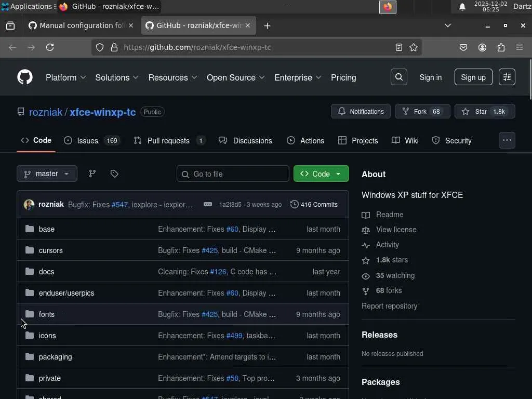The width and height of the screenshot is (532, 399).
Task: Open the rozniak owner profile link
Action: [x=46, y=112]
